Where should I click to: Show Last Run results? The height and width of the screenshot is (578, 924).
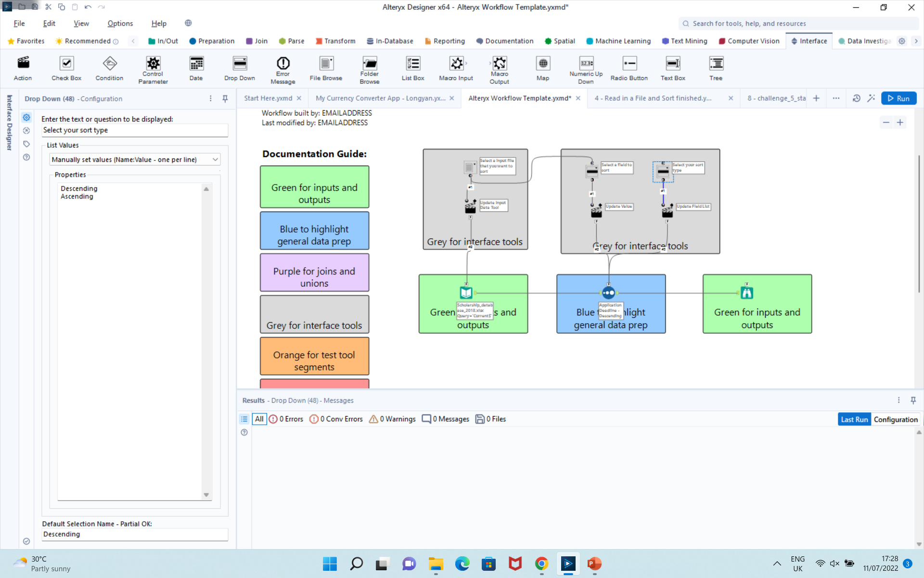[854, 420]
